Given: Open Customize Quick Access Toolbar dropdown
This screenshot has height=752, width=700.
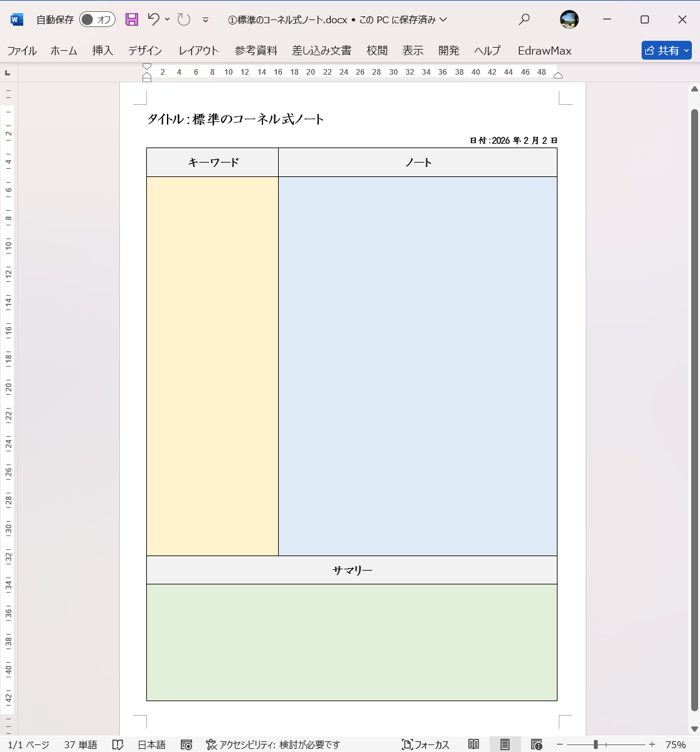Looking at the screenshot, I should coord(205,20).
